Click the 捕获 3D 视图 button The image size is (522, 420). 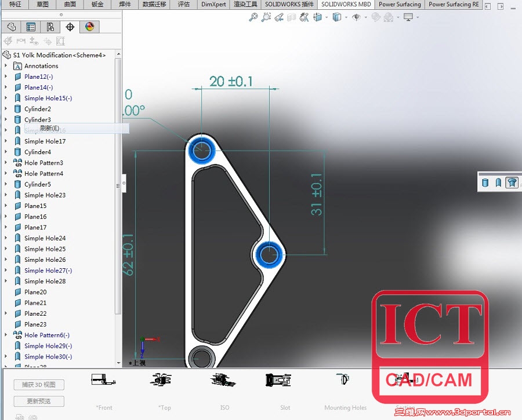(39, 385)
